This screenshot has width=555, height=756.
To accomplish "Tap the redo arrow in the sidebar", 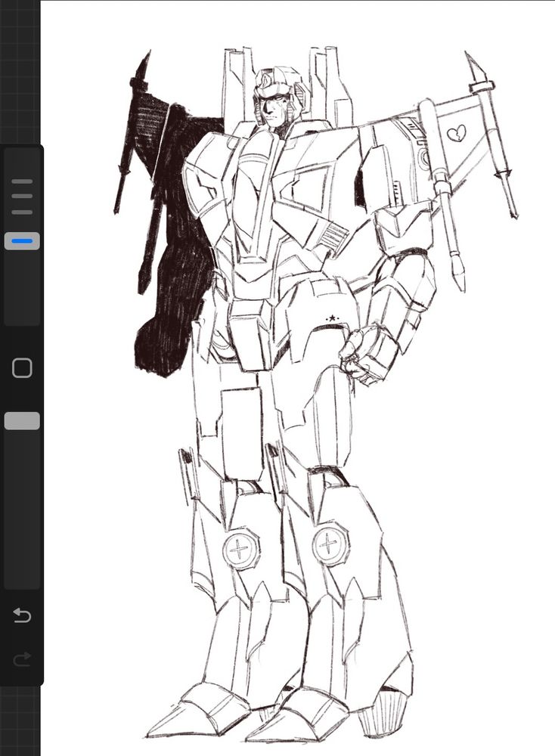I will (22, 658).
